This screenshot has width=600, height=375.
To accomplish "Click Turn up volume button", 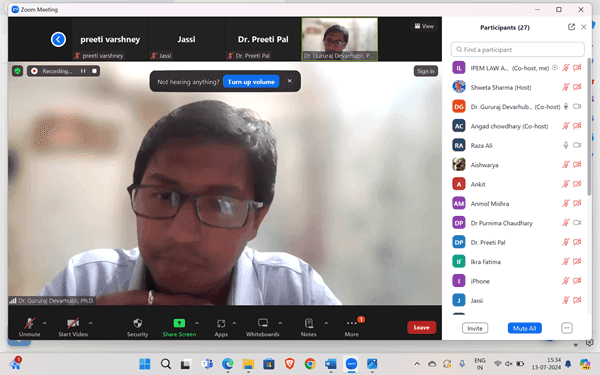I will [x=251, y=82].
